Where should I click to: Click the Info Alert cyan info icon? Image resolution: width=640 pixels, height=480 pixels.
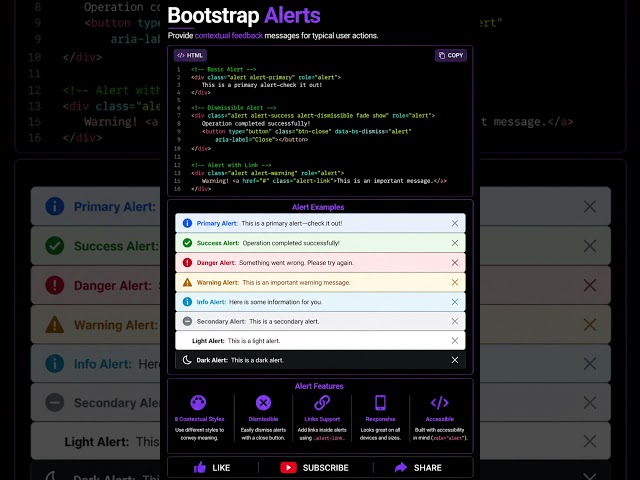click(x=187, y=302)
